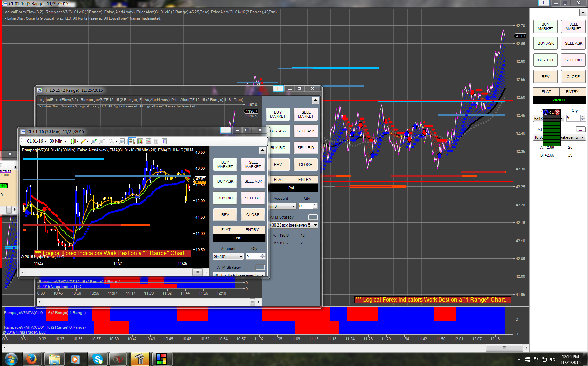Collapse the main chart trader panel arrow
588x366 pixels.
point(582,13)
